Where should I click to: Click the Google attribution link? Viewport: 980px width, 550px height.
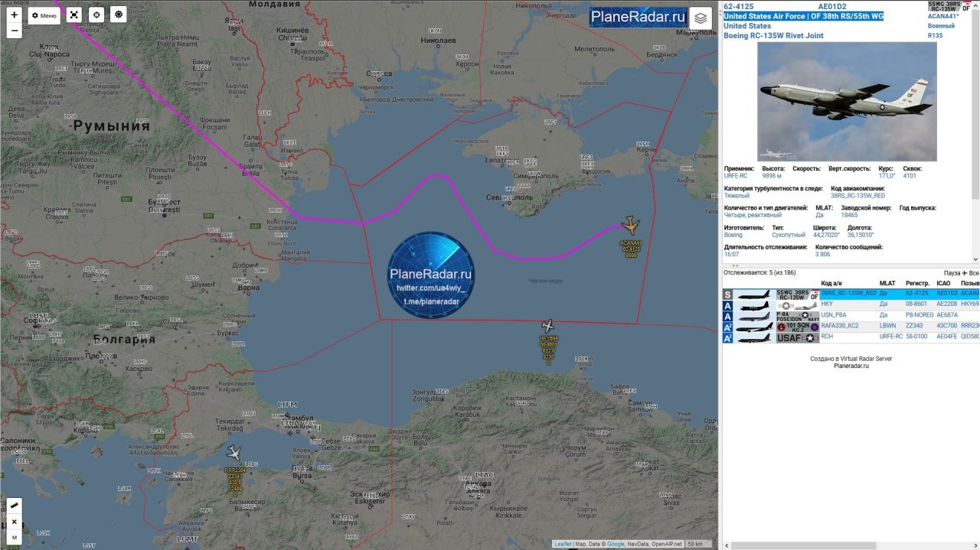click(616, 544)
